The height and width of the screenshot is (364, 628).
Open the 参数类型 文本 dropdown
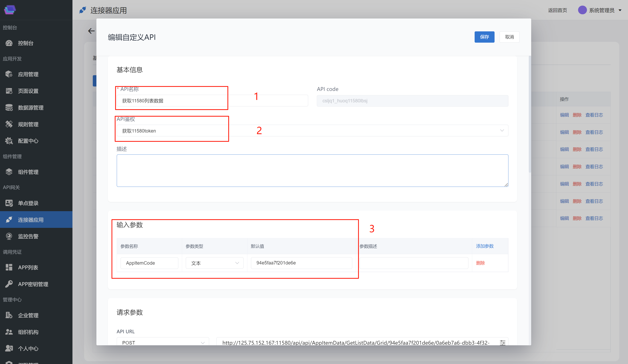tap(214, 263)
